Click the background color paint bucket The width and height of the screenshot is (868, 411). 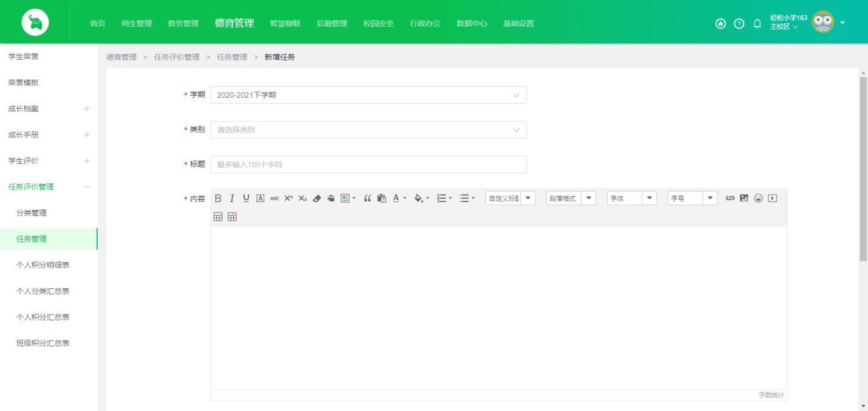(418, 198)
